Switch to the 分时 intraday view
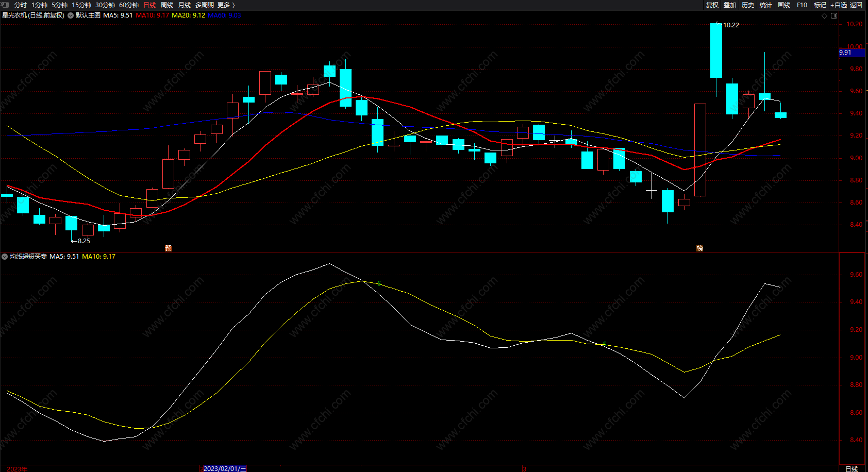868x472 pixels. pyautogui.click(x=21, y=5)
